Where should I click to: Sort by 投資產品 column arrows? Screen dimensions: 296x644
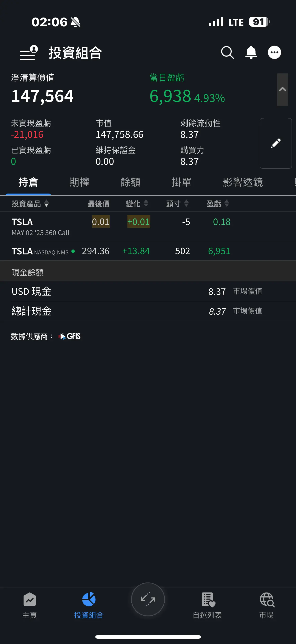tap(46, 203)
